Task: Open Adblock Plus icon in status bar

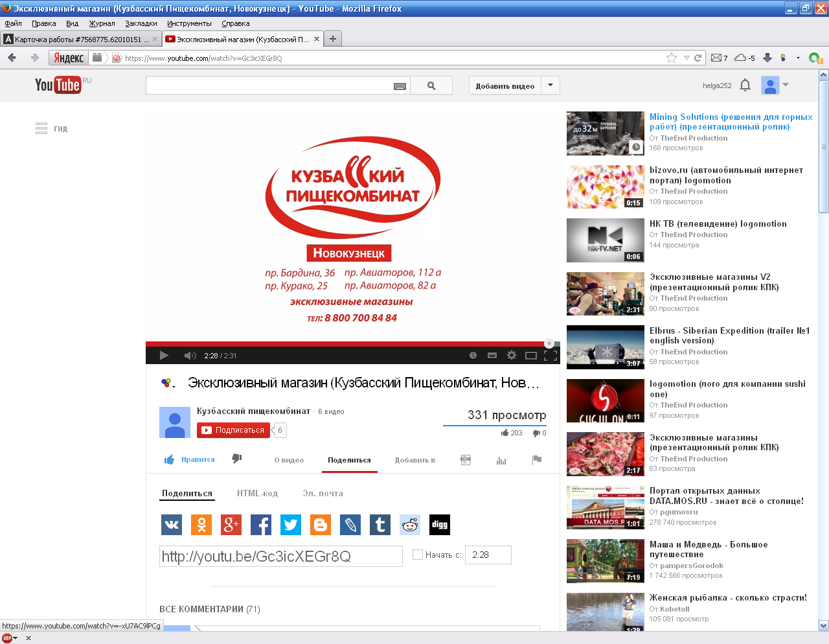Action: click(7, 638)
